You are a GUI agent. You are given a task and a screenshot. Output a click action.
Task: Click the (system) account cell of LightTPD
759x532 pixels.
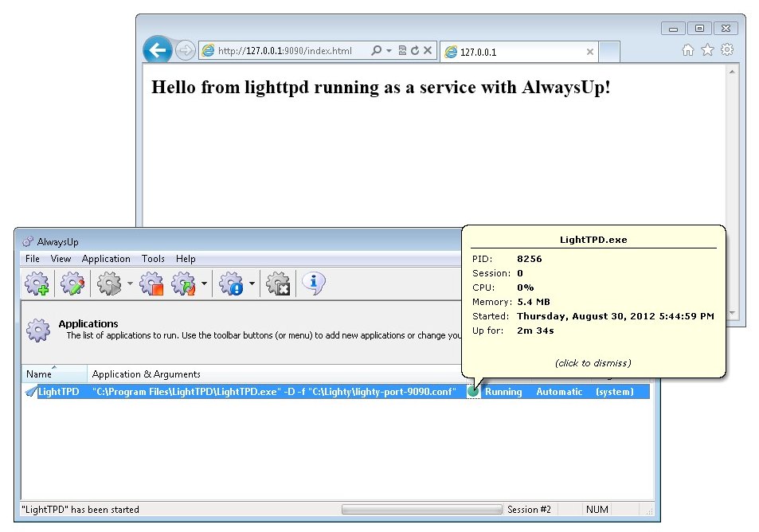[614, 392]
